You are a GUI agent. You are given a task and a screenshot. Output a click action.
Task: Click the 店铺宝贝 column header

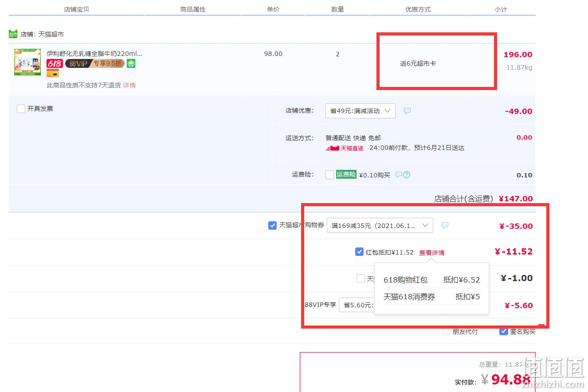76,9
